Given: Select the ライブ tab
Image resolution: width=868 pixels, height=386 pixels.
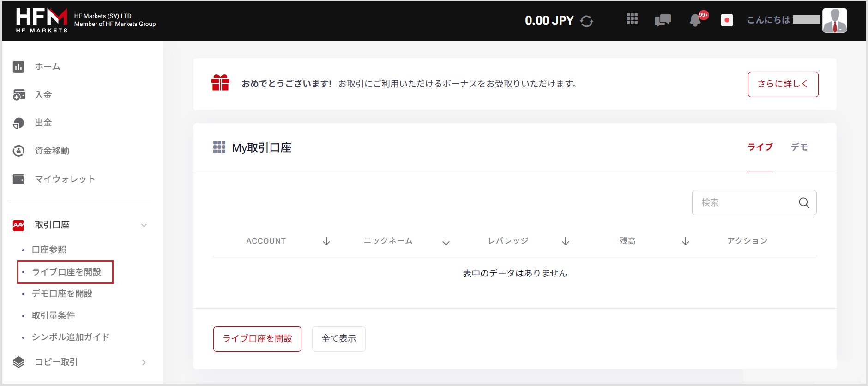Looking at the screenshot, I should (x=760, y=147).
